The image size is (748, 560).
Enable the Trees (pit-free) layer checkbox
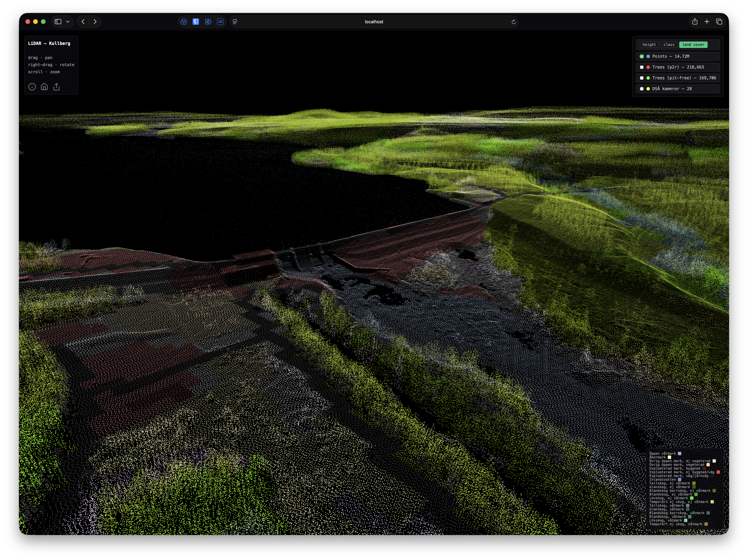641,78
